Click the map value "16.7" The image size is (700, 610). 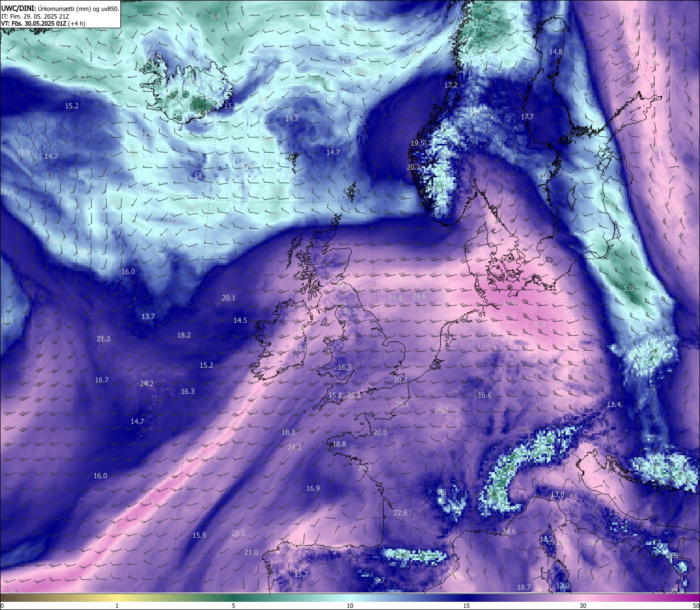(x=102, y=380)
